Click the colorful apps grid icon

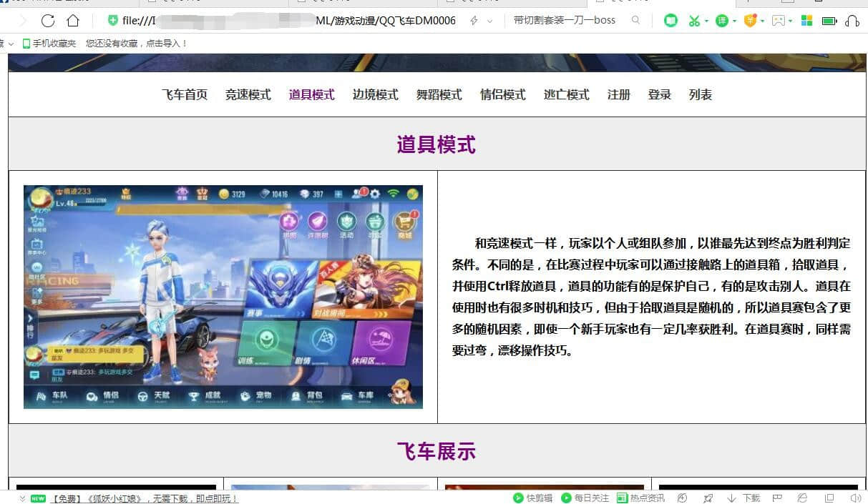pyautogui.click(x=806, y=21)
